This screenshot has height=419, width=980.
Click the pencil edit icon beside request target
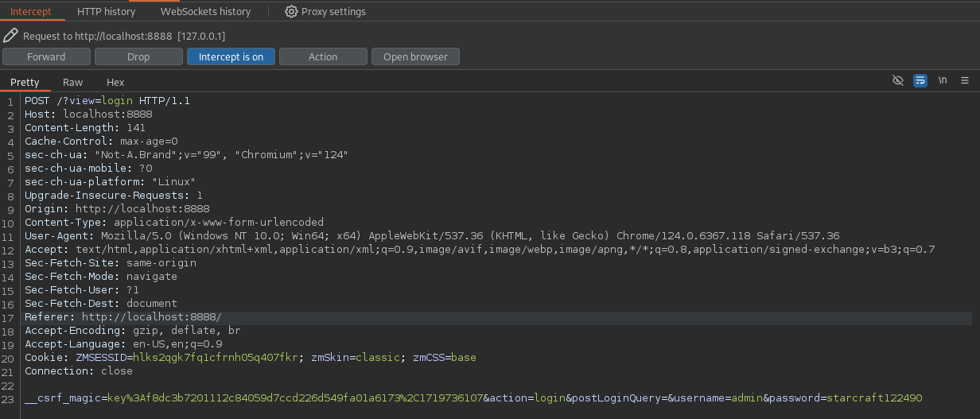(x=10, y=36)
